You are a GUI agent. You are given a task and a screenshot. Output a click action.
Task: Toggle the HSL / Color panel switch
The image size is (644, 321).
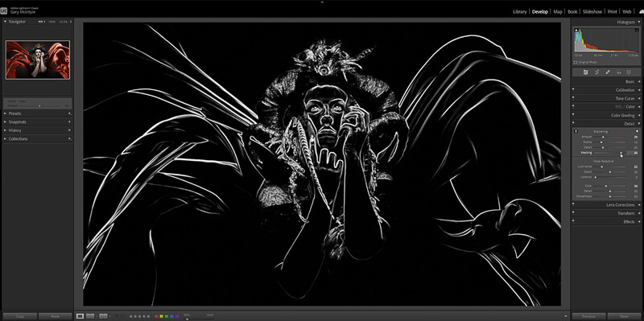tap(574, 107)
